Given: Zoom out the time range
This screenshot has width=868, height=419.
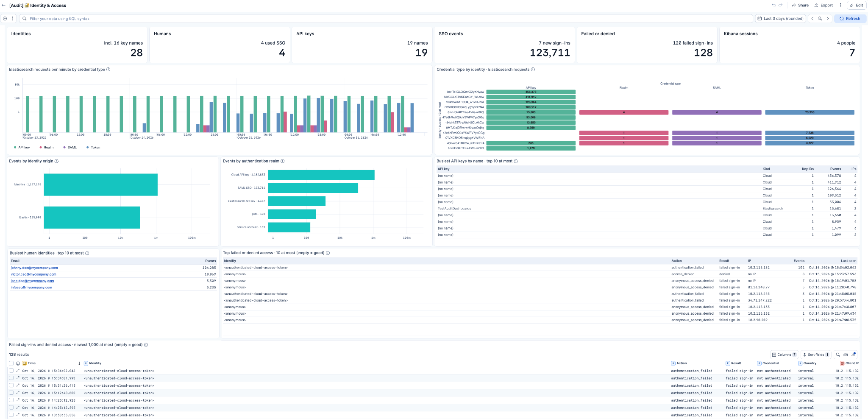Looking at the screenshot, I should point(820,19).
